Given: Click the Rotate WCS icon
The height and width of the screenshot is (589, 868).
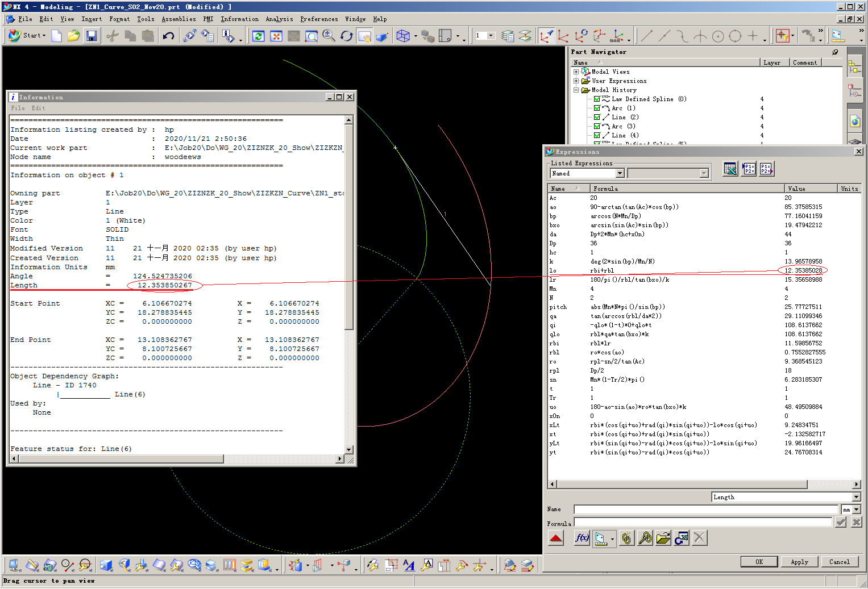Looking at the screenshot, I should coord(581,36).
